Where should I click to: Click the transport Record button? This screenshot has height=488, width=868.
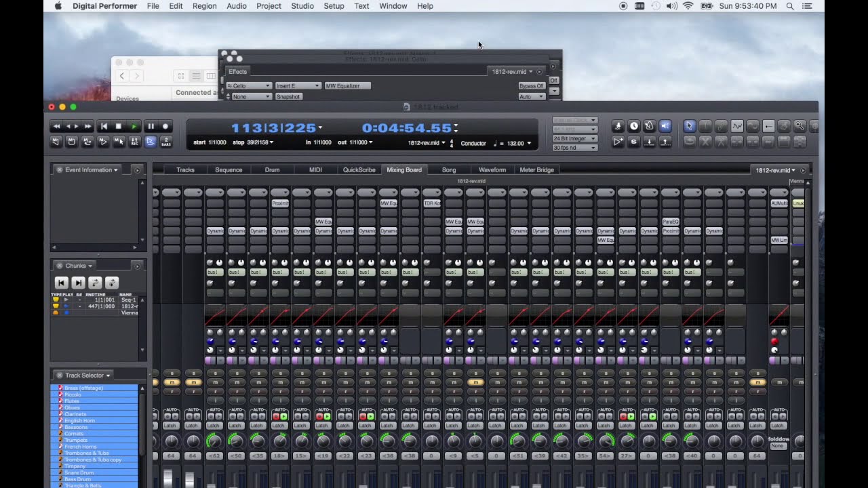coord(165,126)
